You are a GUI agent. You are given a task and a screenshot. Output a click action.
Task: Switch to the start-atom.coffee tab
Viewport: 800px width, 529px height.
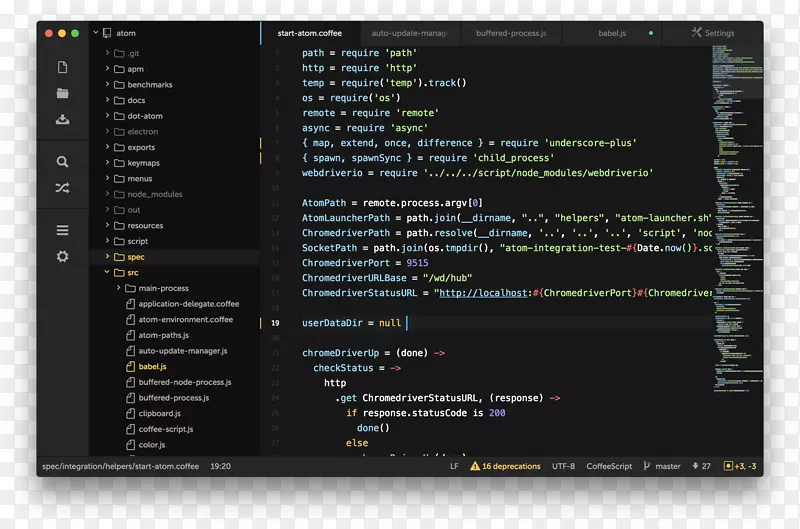click(x=310, y=33)
